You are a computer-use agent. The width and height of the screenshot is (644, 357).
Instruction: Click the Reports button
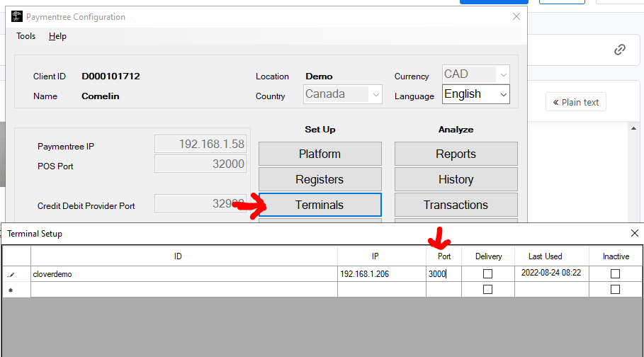(x=456, y=154)
